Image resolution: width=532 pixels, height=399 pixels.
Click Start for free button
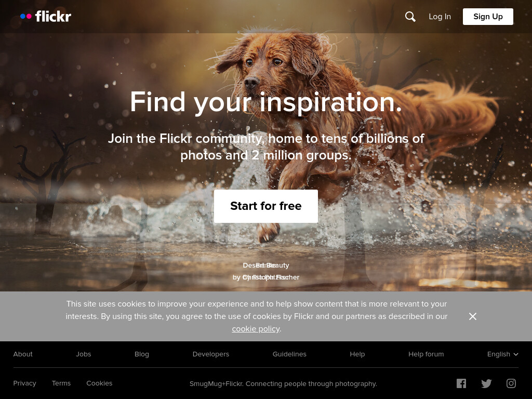(x=266, y=206)
